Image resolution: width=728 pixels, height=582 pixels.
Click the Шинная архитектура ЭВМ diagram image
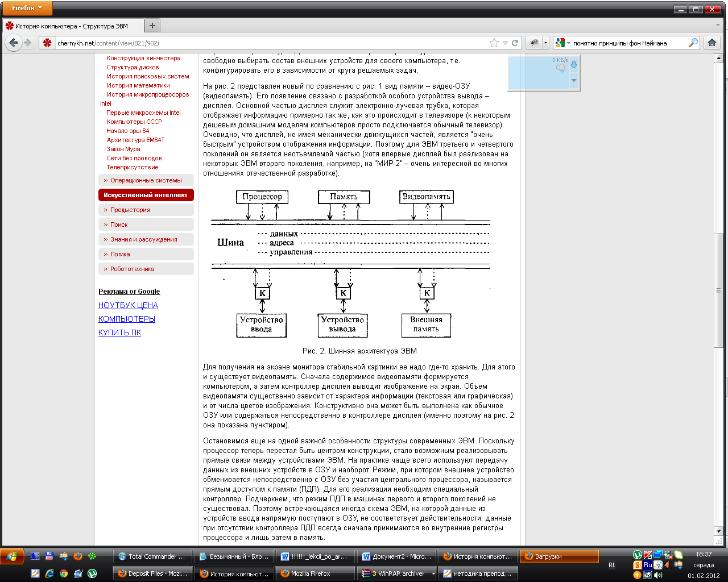click(x=351, y=263)
